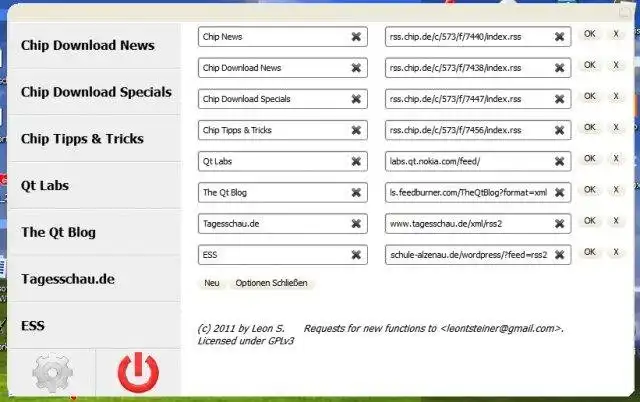This screenshot has height=402, width=640.
Task: Select Chip Download Specials in sidebar
Action: coord(94,92)
